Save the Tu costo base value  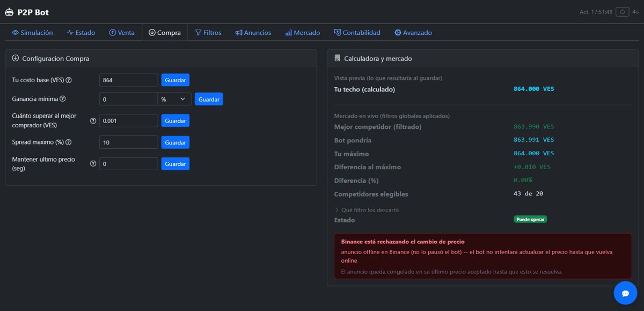tap(175, 80)
